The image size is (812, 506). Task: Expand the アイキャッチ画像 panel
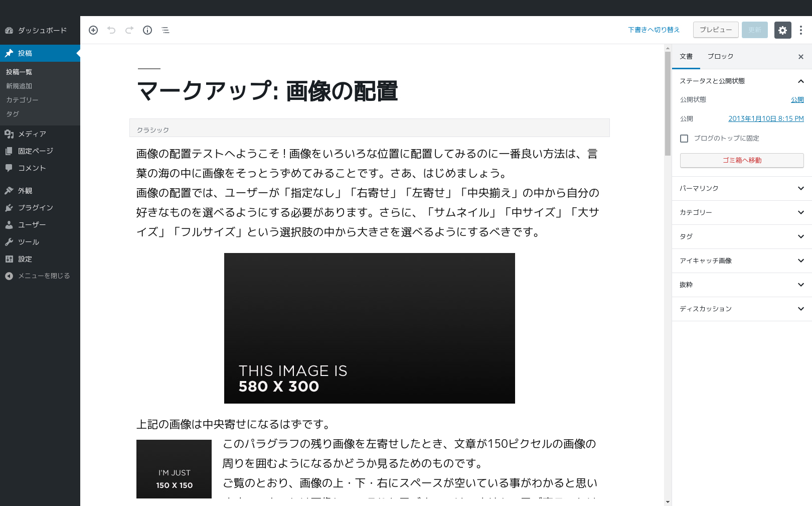pos(742,261)
